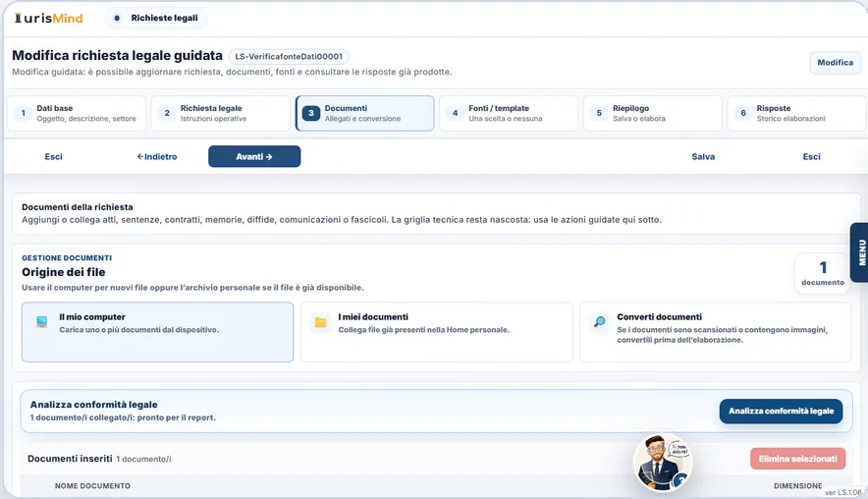Select the Converti documenti card

(715, 332)
